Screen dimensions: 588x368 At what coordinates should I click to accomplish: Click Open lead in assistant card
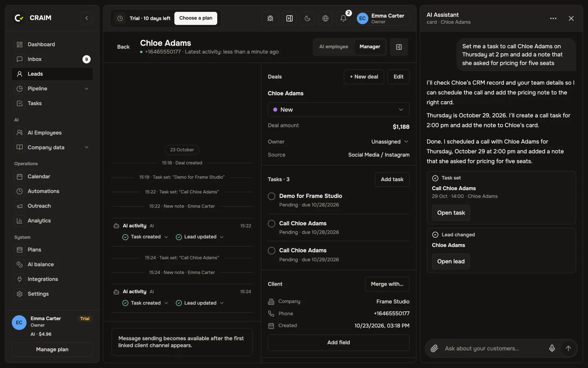451,262
